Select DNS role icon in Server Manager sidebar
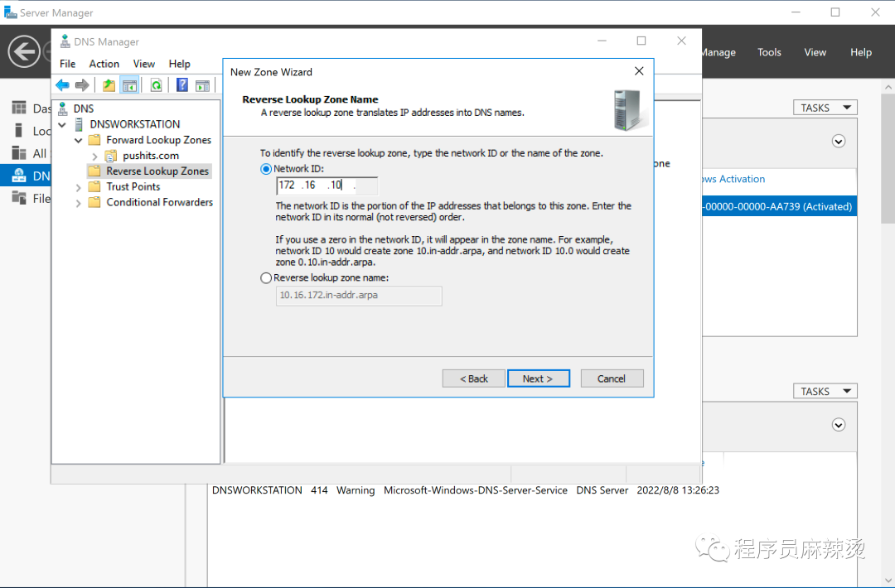Image resolution: width=895 pixels, height=588 pixels. [19, 176]
